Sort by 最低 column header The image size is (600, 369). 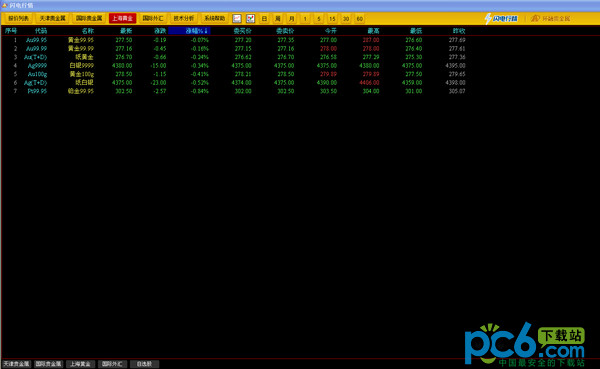(x=416, y=31)
